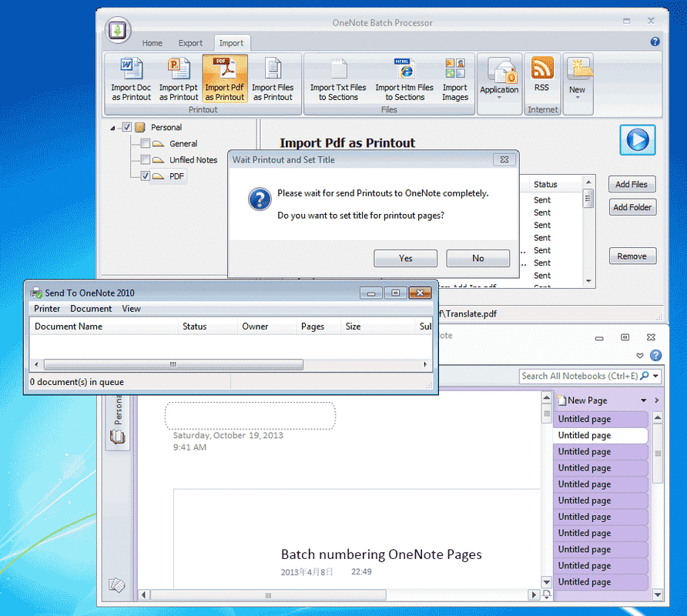This screenshot has height=616, width=687.
Task: Choose Import Htm Files to Sections
Action: 404,79
